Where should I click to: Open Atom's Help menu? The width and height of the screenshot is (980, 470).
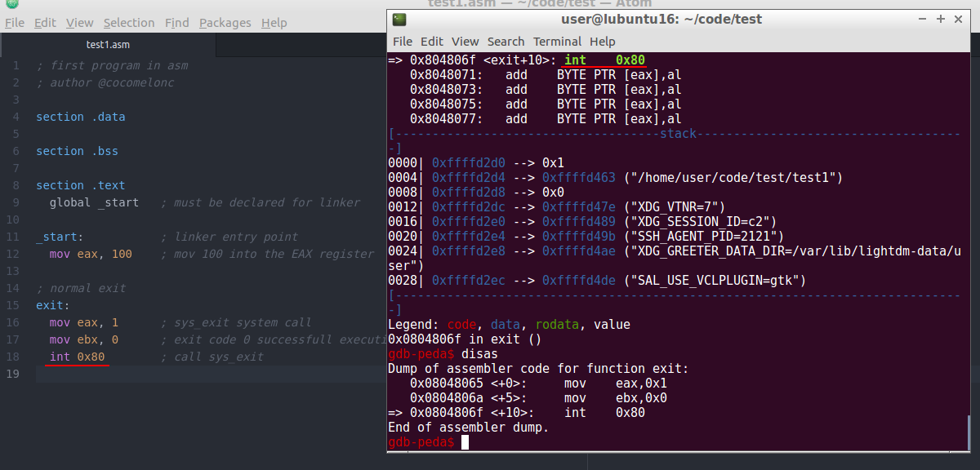(274, 23)
